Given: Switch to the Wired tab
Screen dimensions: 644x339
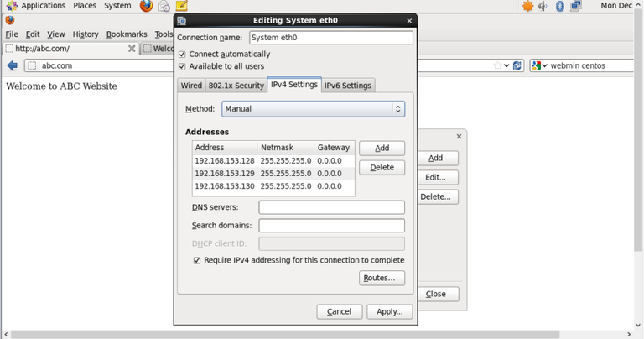Looking at the screenshot, I should tap(191, 86).
